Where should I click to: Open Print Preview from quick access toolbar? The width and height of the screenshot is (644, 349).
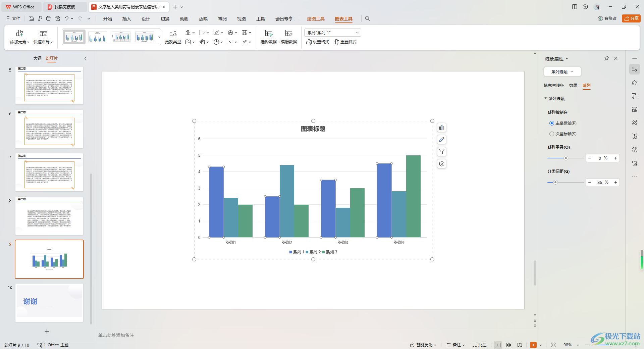57,19
